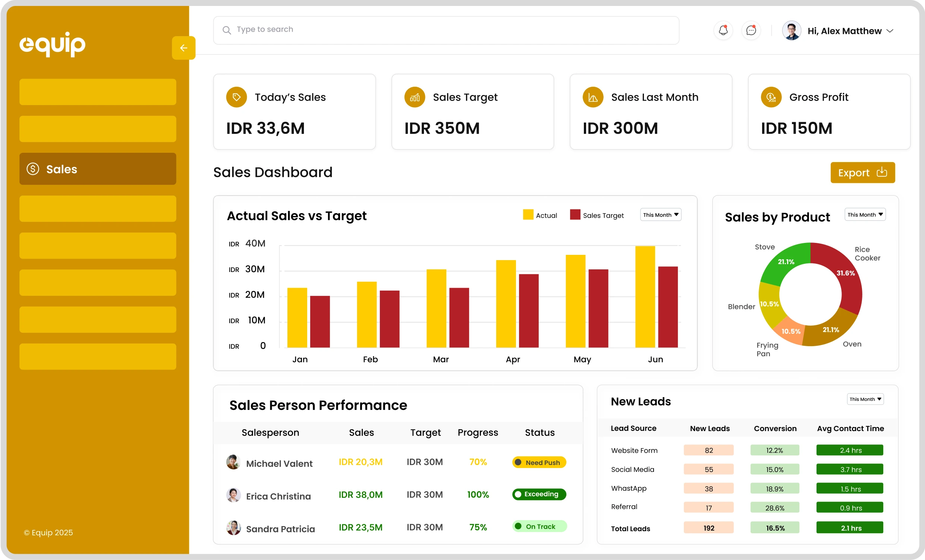
Task: Click the Gross Profit coin icon
Action: 771,97
